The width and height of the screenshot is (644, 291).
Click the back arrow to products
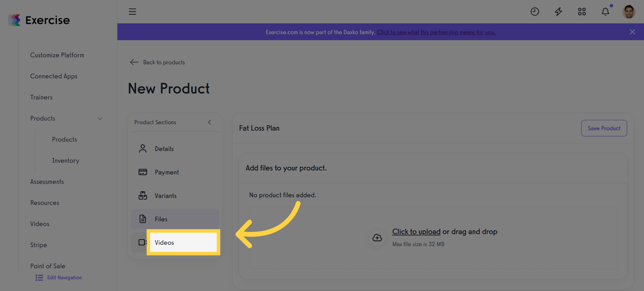coord(134,62)
